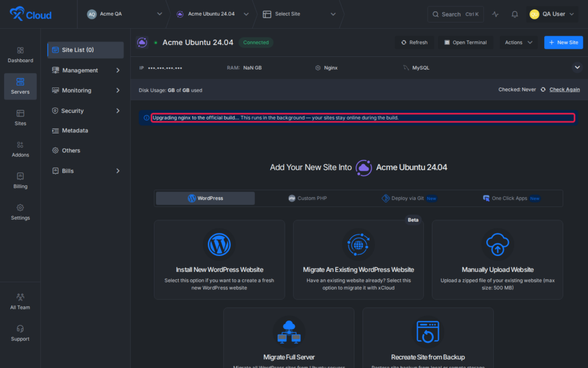Click Open Terminal button
588x368 pixels.
pyautogui.click(x=465, y=43)
